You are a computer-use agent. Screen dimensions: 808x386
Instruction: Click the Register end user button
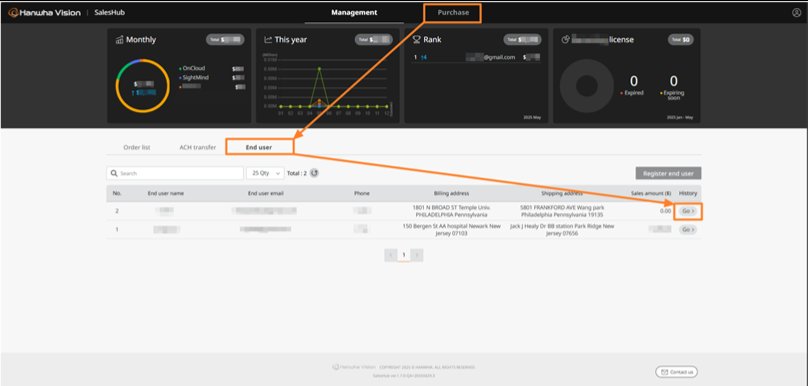coord(668,174)
